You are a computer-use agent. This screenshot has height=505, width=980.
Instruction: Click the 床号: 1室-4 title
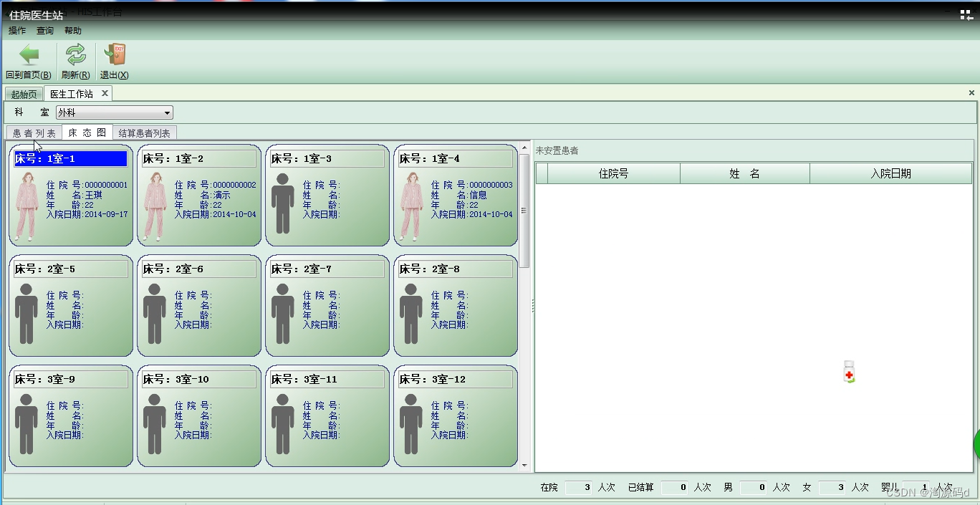tap(455, 158)
